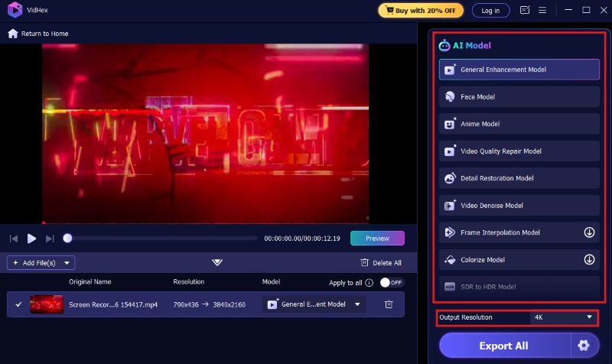Click the Apply to all info icon
The height and width of the screenshot is (364, 612).
click(x=369, y=282)
